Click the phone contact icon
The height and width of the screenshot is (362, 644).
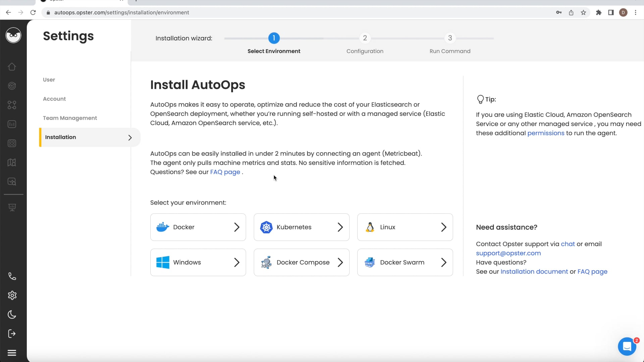click(12, 276)
